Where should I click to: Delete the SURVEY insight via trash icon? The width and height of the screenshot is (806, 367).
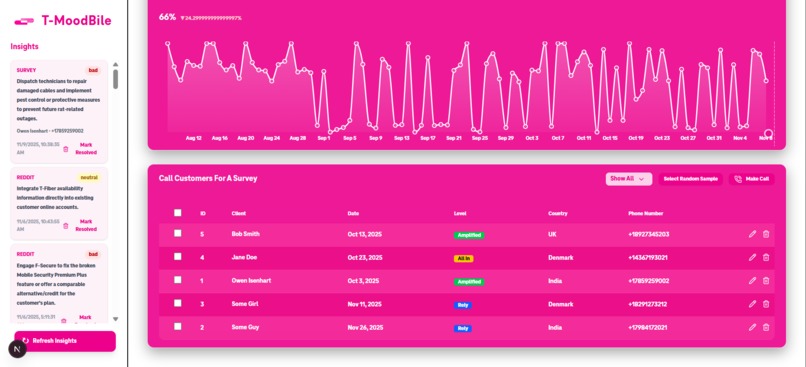click(65, 149)
